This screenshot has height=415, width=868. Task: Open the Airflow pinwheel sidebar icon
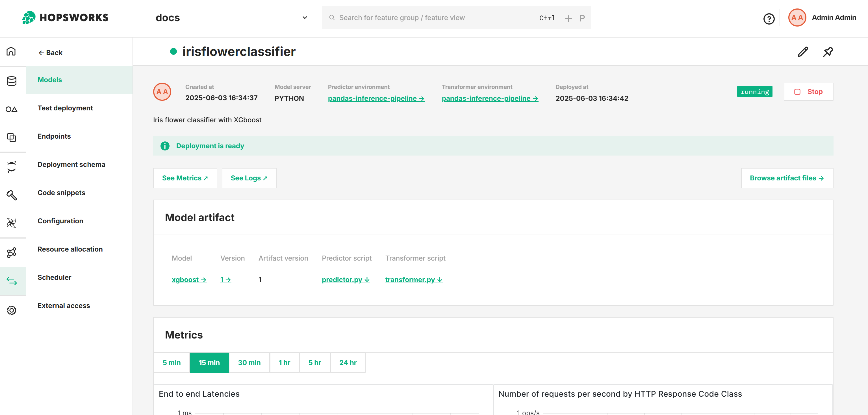click(12, 222)
